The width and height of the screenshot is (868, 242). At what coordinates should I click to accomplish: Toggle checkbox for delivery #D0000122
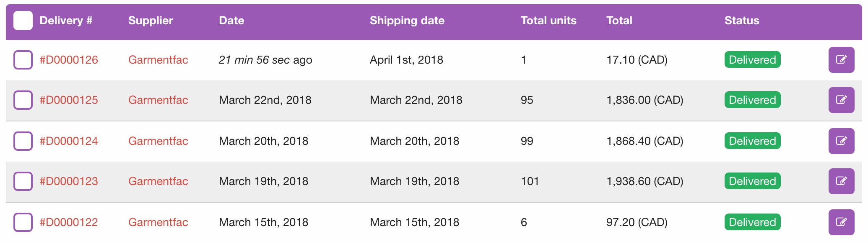pyautogui.click(x=23, y=222)
